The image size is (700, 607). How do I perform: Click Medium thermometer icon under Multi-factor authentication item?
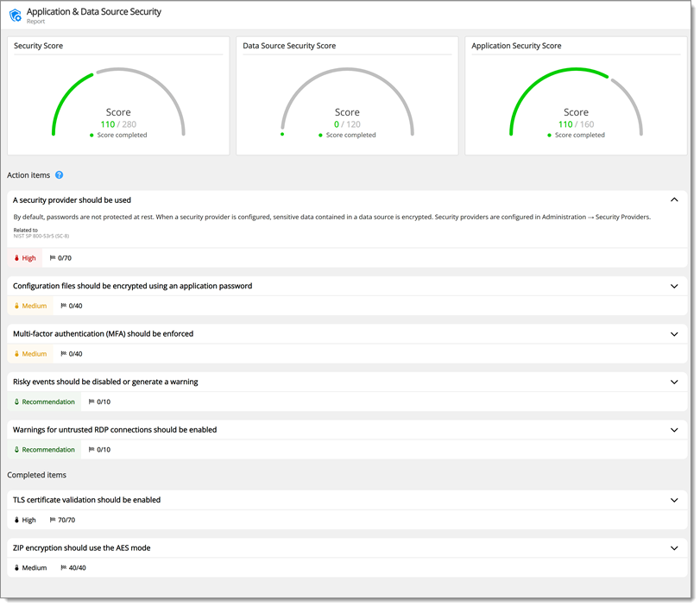17,354
